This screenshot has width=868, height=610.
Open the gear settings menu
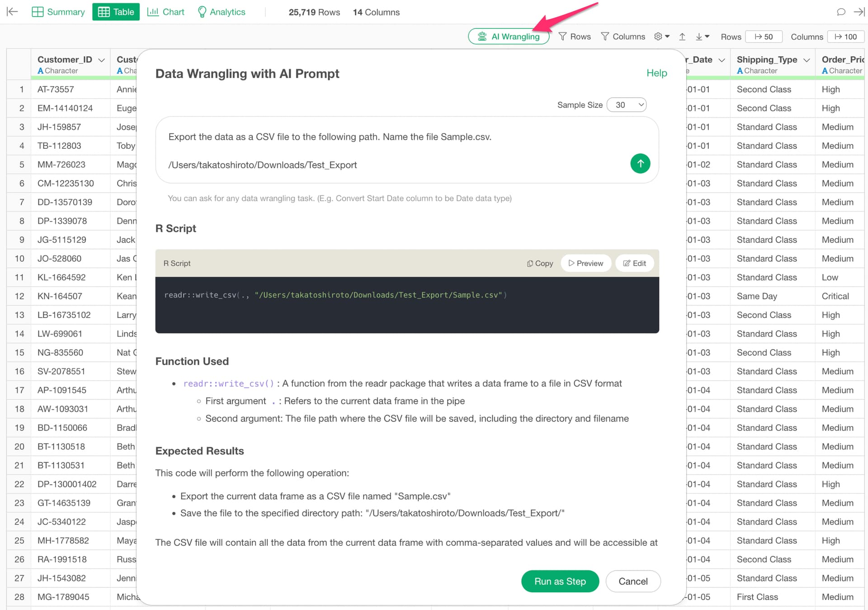(x=661, y=37)
